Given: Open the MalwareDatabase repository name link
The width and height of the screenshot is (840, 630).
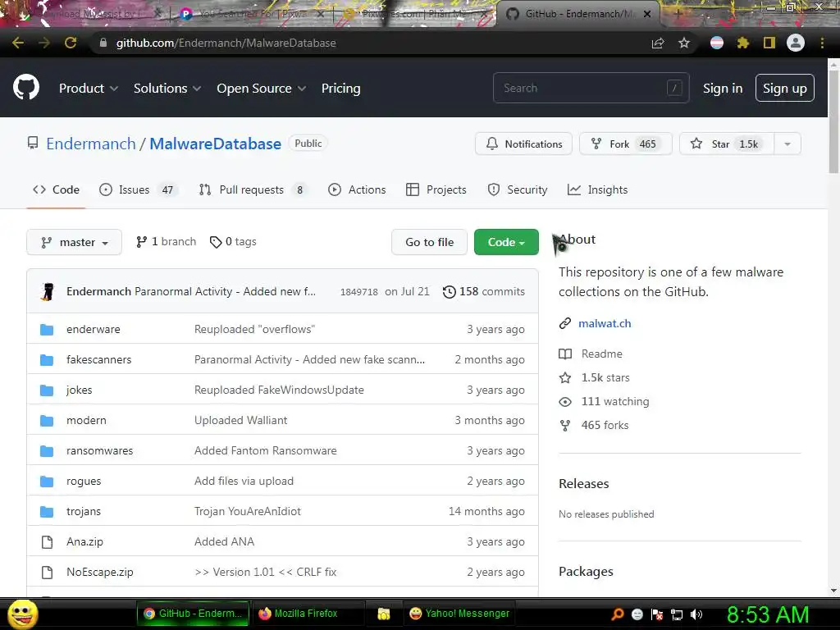Looking at the screenshot, I should pos(216,144).
